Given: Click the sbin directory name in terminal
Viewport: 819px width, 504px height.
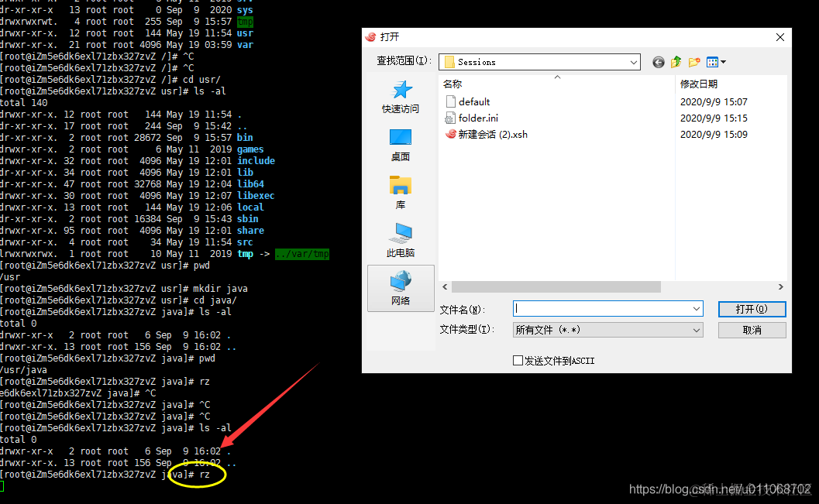Looking at the screenshot, I should coord(248,218).
